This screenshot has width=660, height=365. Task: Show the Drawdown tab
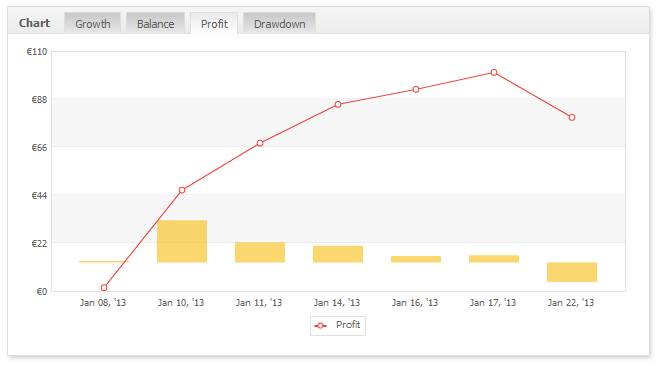(x=279, y=23)
